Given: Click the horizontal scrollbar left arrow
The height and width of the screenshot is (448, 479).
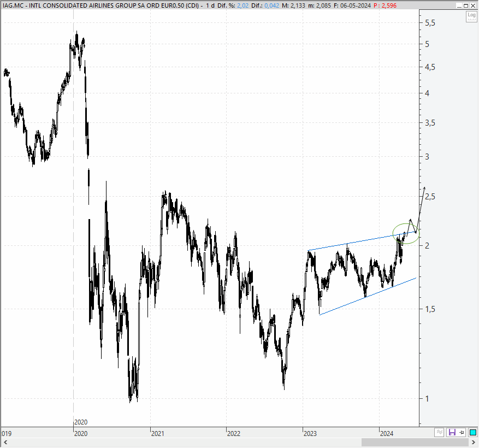Looking at the screenshot, I should click(5, 442).
